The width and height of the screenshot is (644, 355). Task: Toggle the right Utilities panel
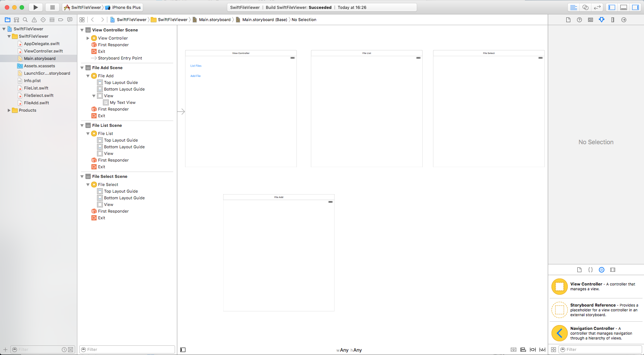[635, 7]
